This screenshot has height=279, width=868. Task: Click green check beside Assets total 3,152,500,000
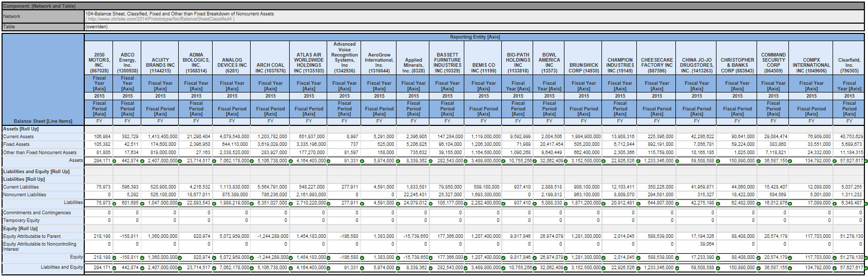pyautogui.click(x=603, y=161)
